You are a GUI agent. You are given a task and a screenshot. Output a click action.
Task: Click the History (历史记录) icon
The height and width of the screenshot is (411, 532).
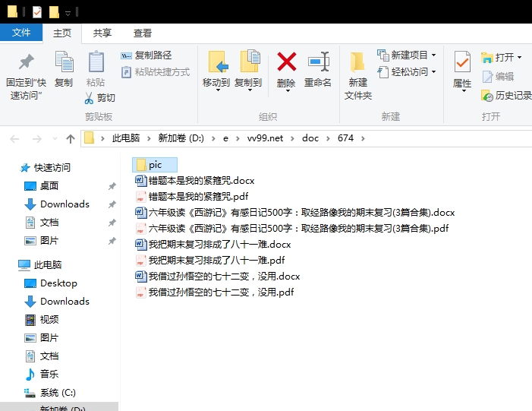(487, 96)
